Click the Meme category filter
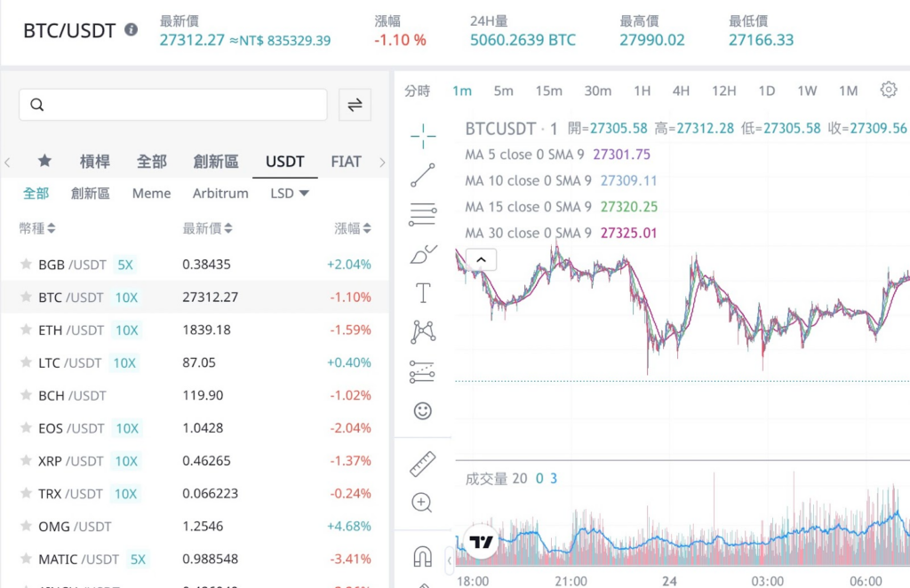Image resolution: width=910 pixels, height=588 pixels. tap(151, 194)
